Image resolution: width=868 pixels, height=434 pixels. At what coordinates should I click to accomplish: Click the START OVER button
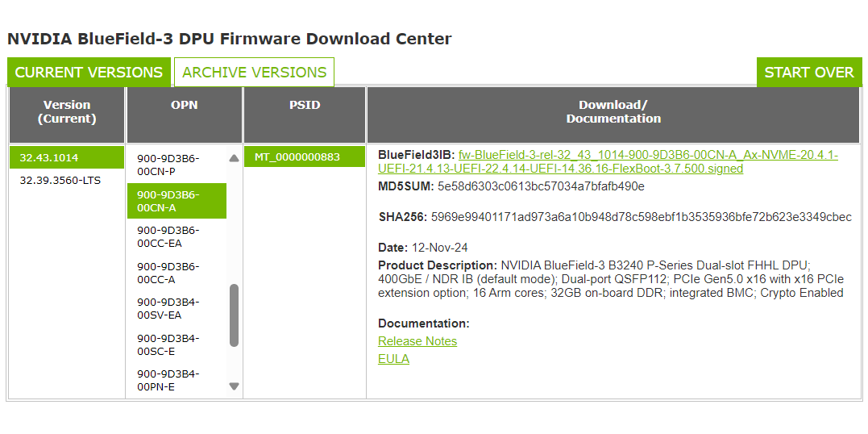tap(809, 73)
